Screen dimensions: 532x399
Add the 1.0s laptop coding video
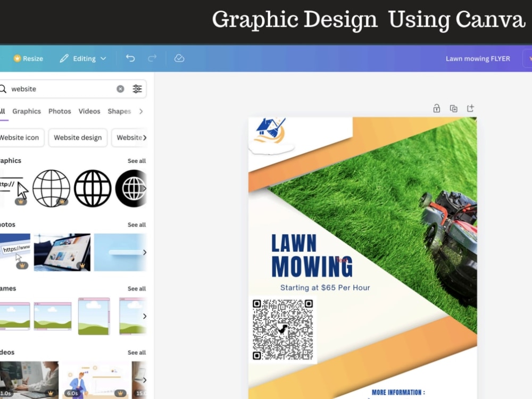click(29, 380)
